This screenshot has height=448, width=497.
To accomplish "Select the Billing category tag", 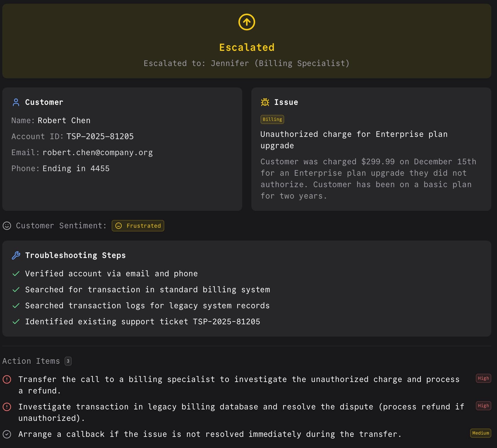I will pos(272,119).
